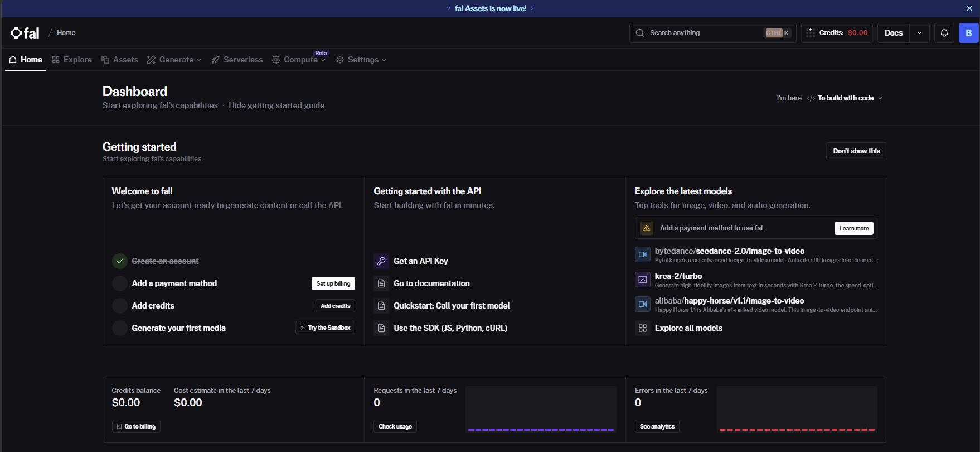
Task: Open the Assets tab
Action: [x=120, y=60]
